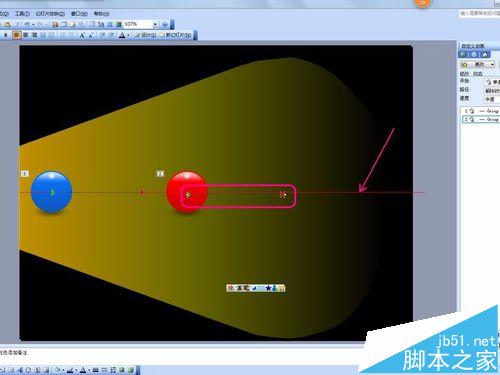
Task: Click the Undo arrow icon
Action: click(x=27, y=24)
